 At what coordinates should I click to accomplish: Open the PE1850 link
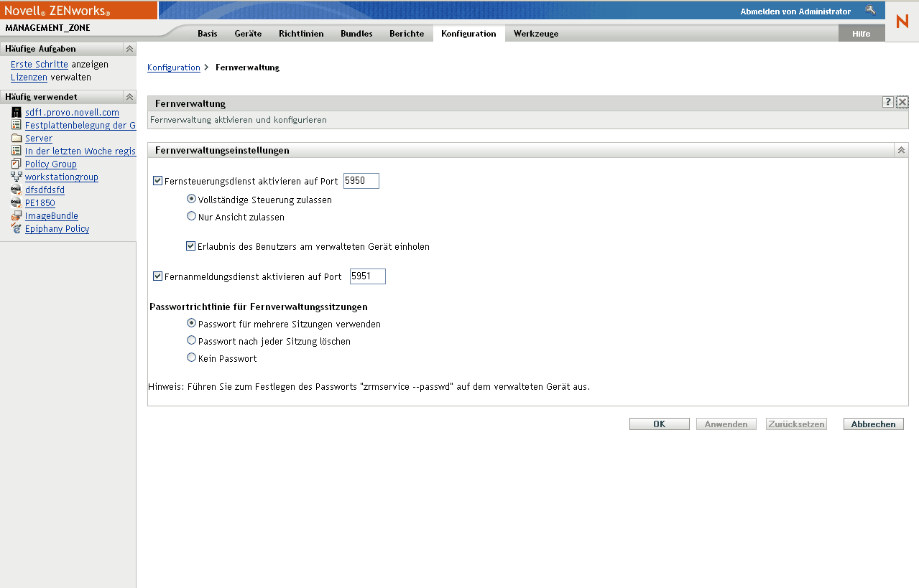coord(40,203)
